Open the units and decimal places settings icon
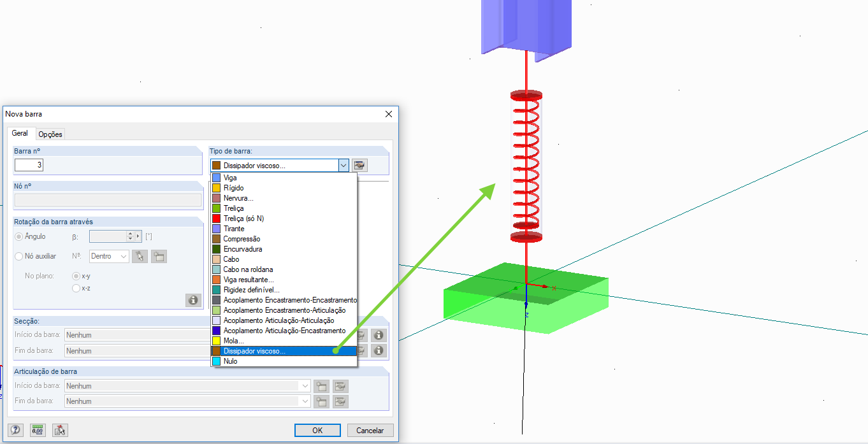 pos(37,430)
